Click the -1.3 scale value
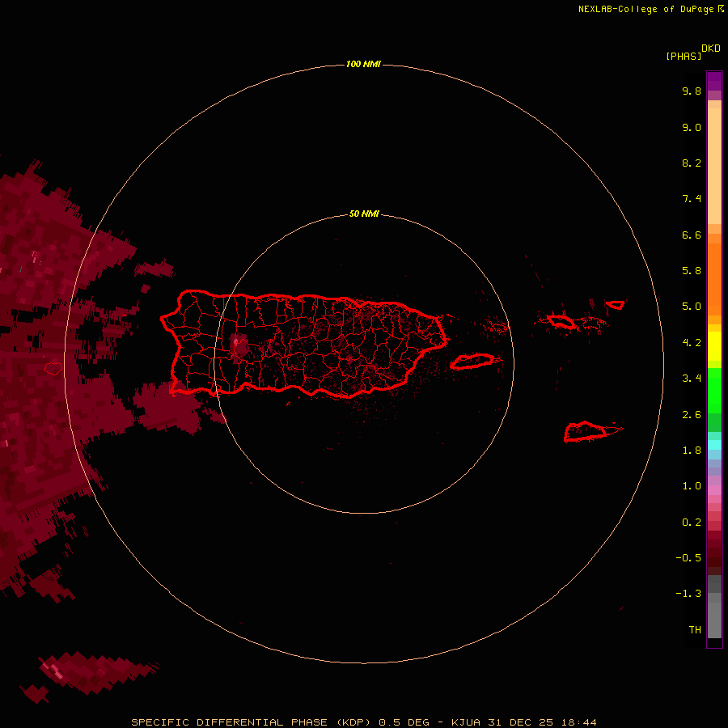The width and height of the screenshot is (728, 728). [688, 594]
